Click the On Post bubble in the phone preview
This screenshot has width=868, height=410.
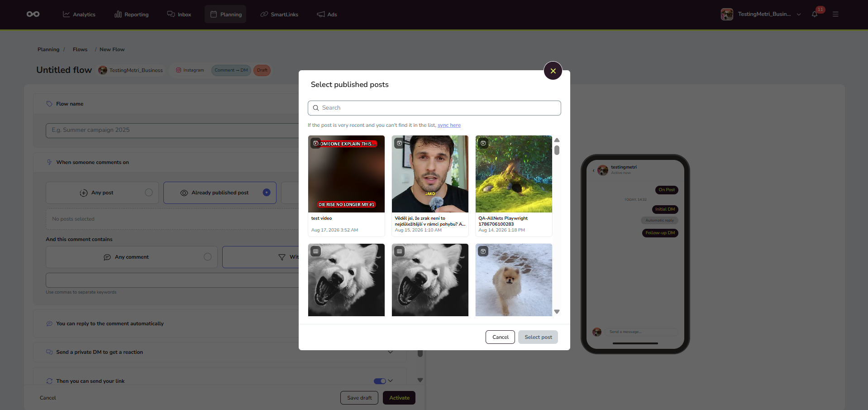pyautogui.click(x=667, y=190)
